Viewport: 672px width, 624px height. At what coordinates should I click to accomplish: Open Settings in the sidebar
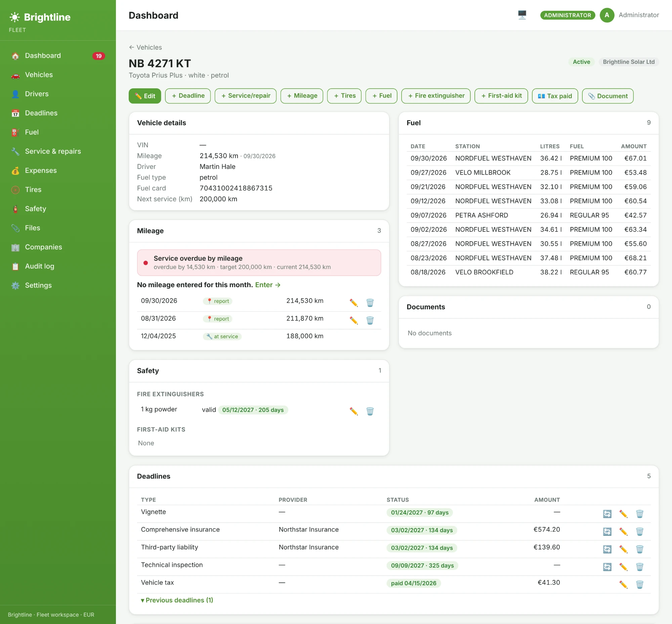tap(58, 285)
